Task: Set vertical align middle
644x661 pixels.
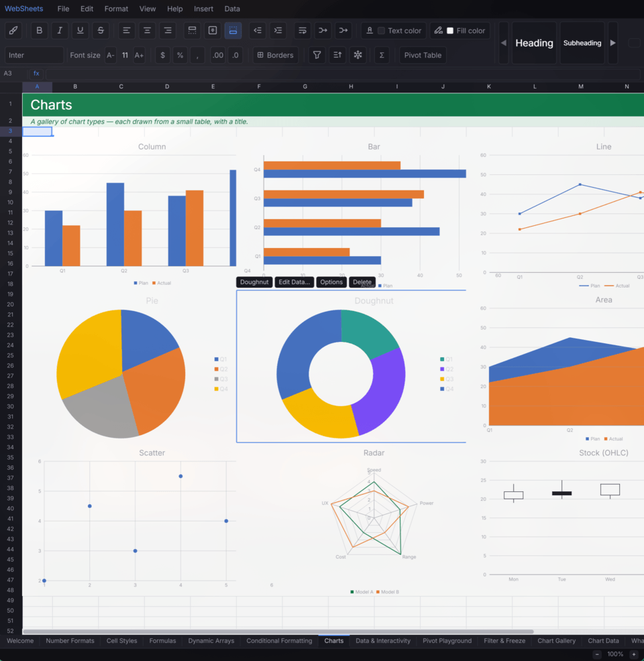Action: [x=213, y=30]
